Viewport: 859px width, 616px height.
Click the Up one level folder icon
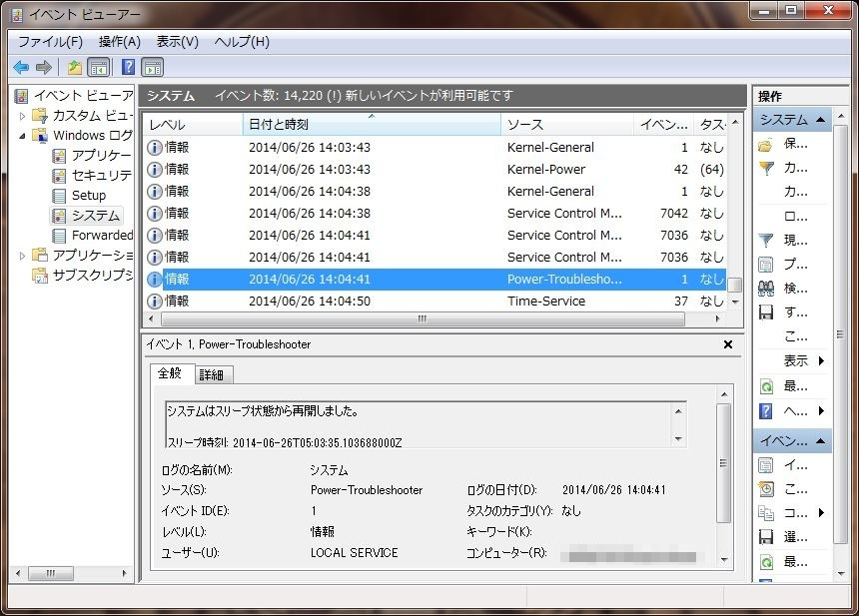[75, 67]
